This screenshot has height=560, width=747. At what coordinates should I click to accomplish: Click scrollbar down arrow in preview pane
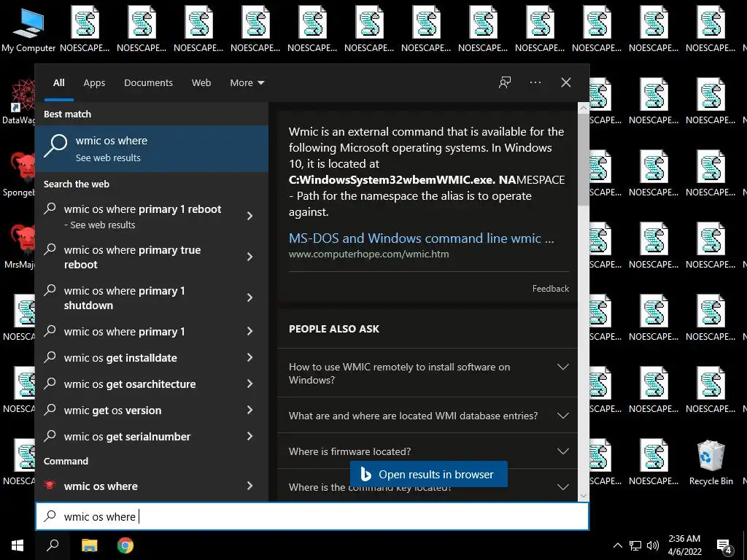(583, 496)
